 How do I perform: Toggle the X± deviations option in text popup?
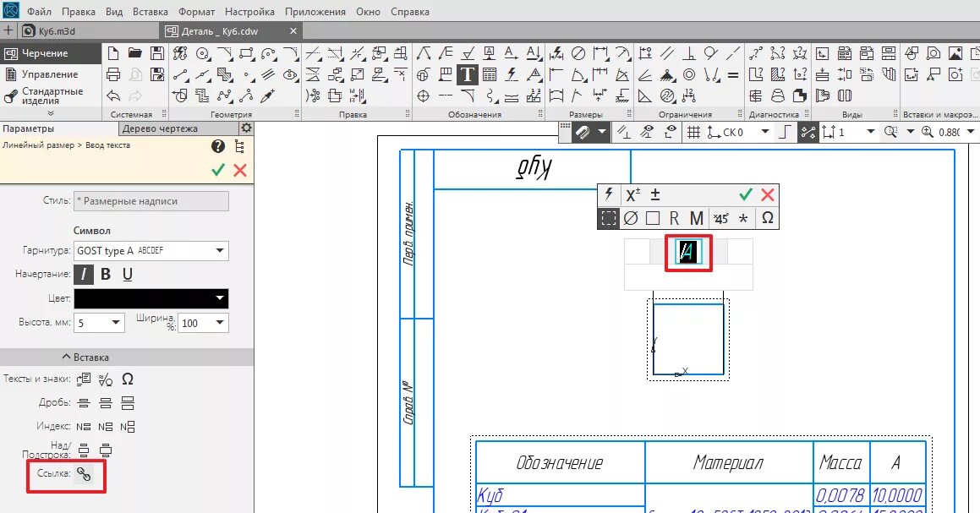point(632,194)
